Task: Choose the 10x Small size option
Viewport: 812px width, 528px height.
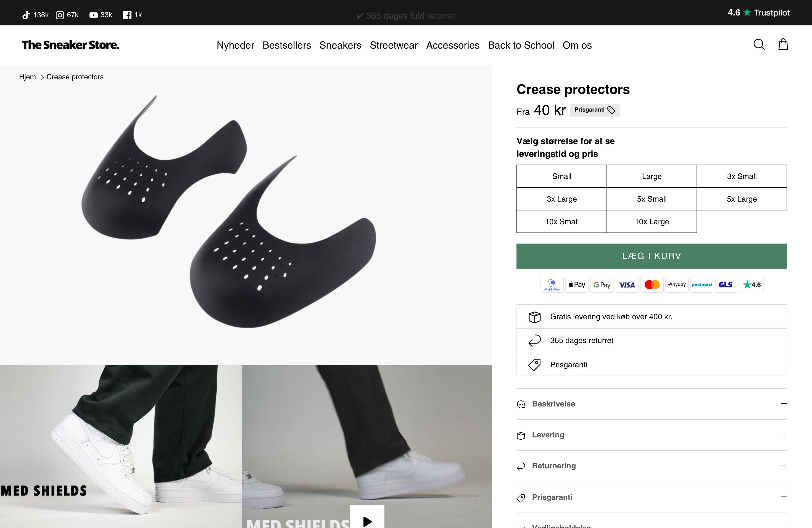Action: [x=561, y=221]
